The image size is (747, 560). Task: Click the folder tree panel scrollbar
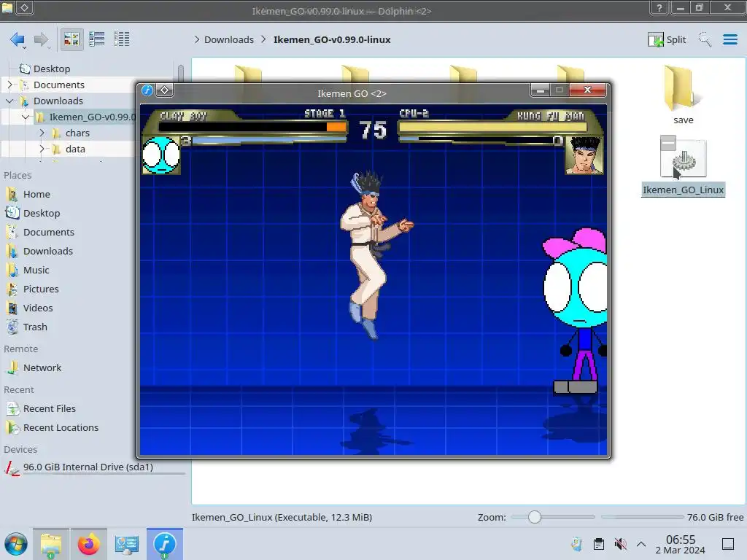click(x=181, y=74)
